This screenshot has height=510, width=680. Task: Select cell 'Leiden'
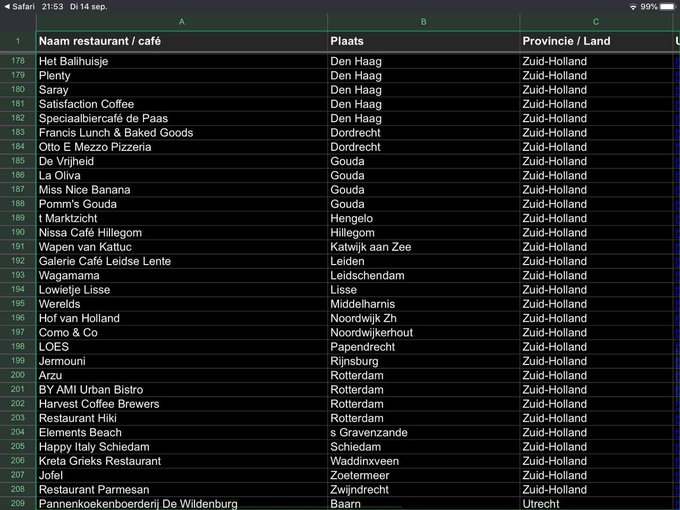click(x=423, y=261)
